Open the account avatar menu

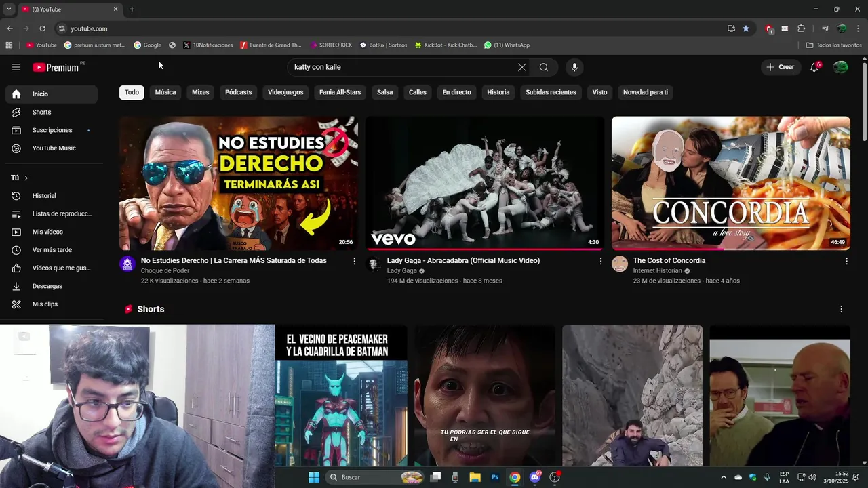(x=840, y=67)
